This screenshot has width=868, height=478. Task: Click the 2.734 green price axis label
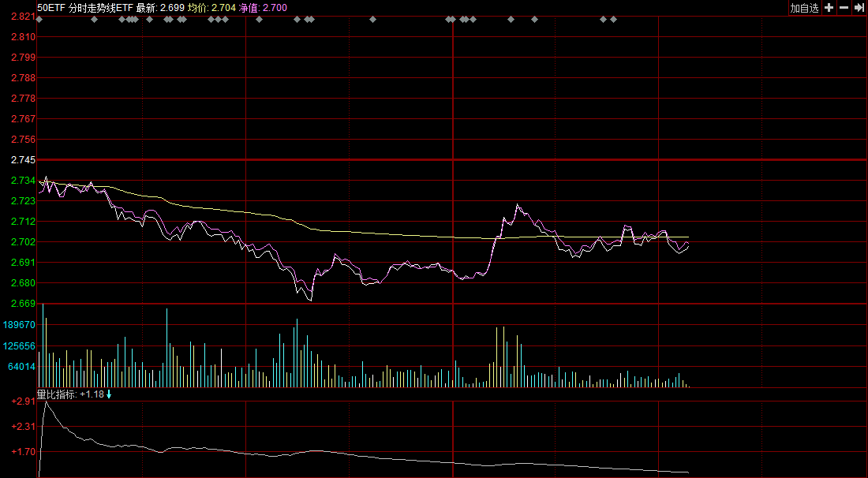23,181
